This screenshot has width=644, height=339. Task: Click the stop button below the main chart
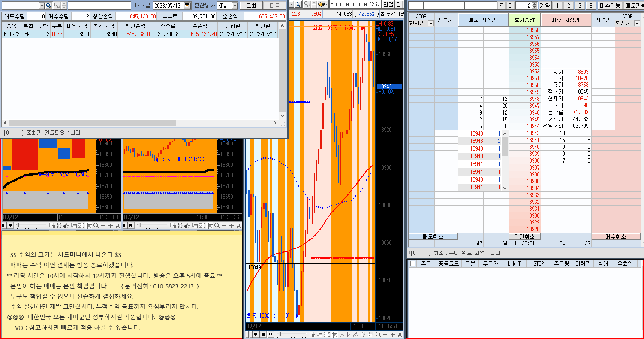coord(263,334)
